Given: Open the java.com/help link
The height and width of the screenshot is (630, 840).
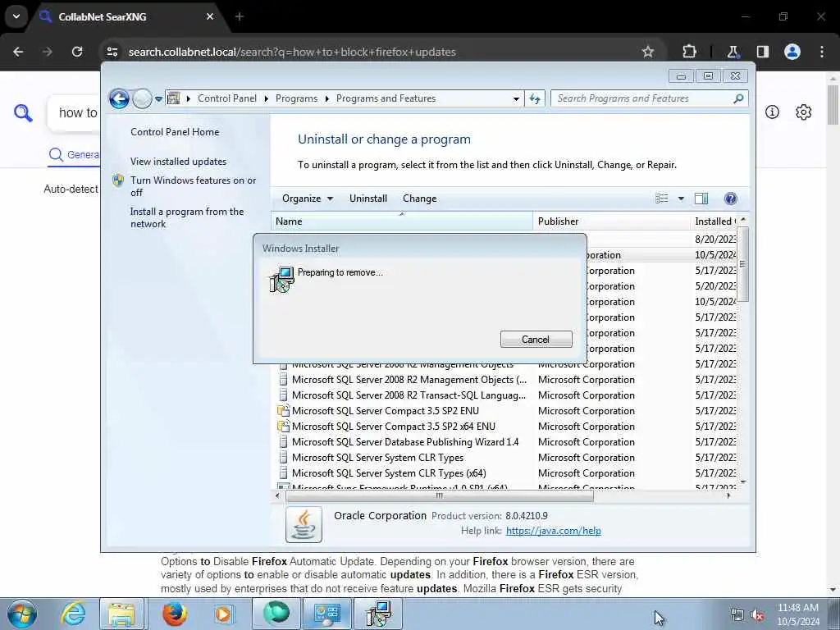Looking at the screenshot, I should 554,531.
